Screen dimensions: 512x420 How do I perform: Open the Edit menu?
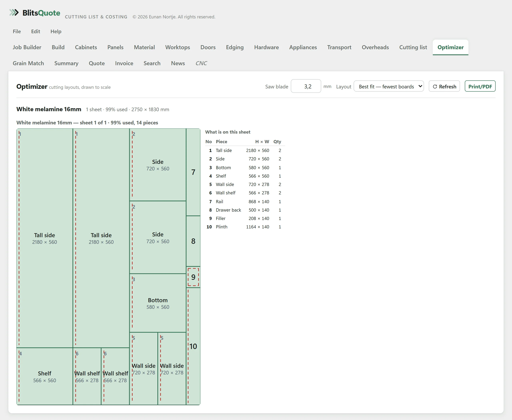pyautogui.click(x=36, y=31)
